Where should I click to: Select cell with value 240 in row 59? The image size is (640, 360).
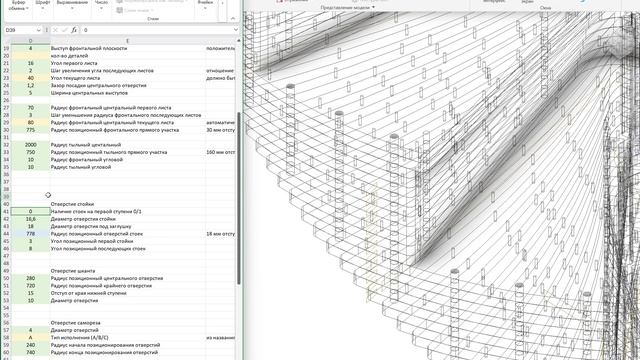tap(30, 345)
